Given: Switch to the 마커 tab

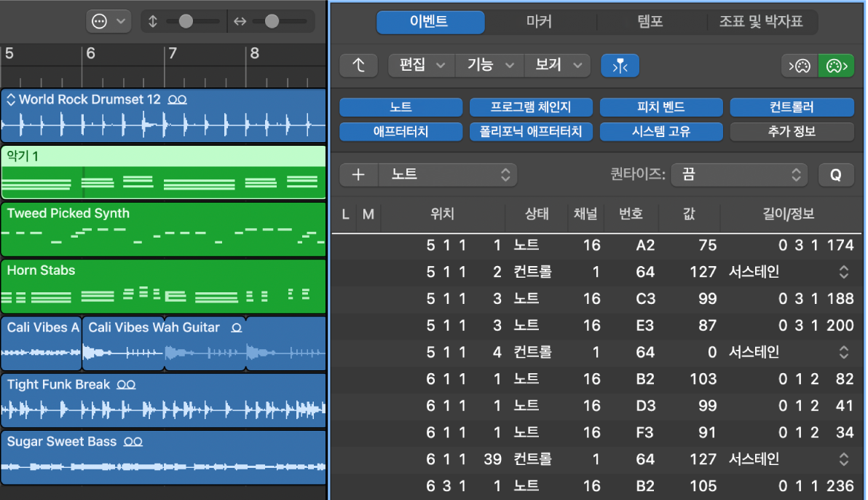Looking at the screenshot, I should click(540, 21).
